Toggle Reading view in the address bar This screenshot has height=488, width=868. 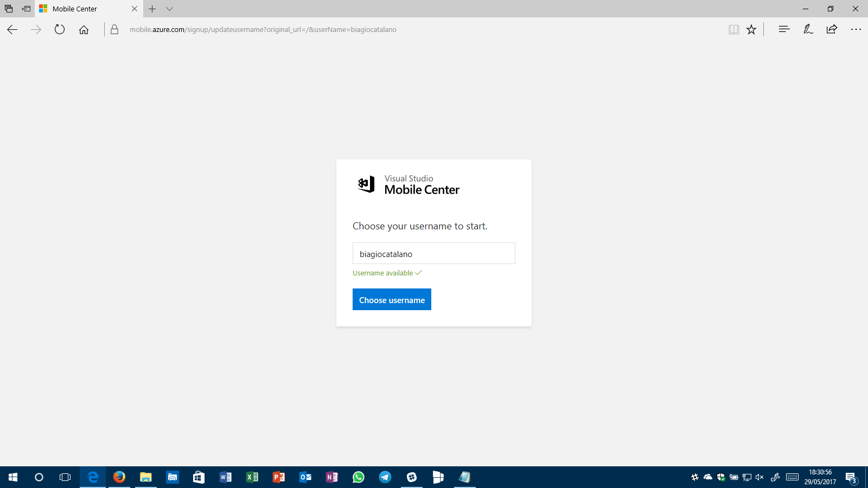[x=733, y=30]
